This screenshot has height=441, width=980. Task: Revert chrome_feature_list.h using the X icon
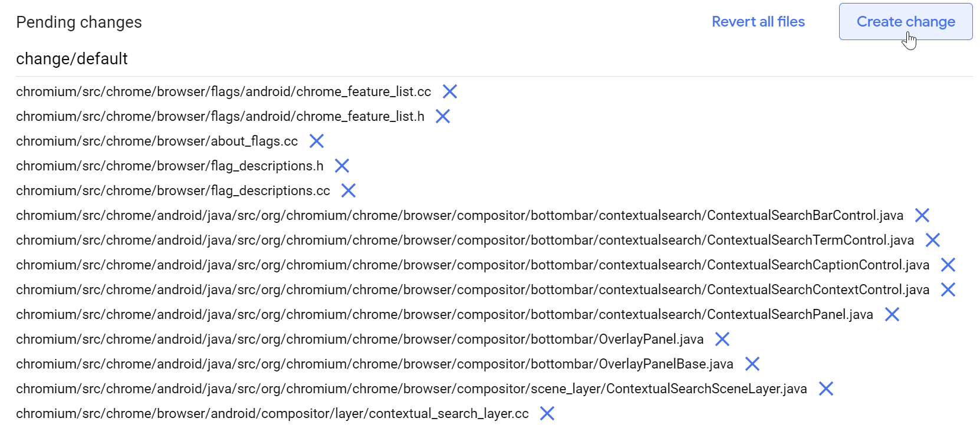(443, 116)
